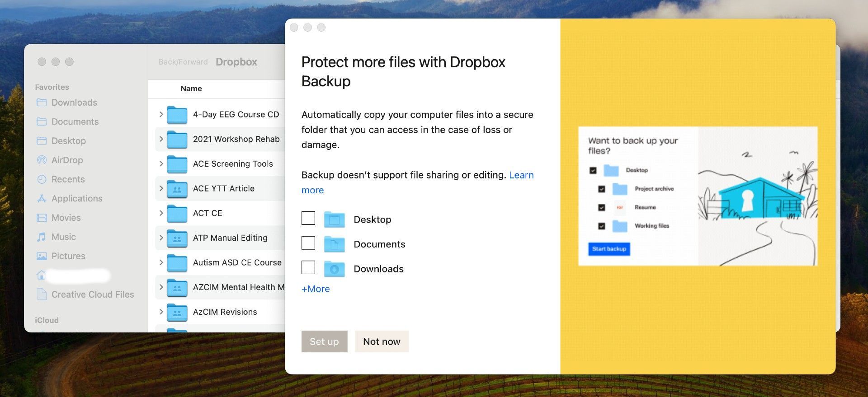Screen dimensions: 868x397
Task: Click the Music note sidebar icon
Action: (x=42, y=237)
